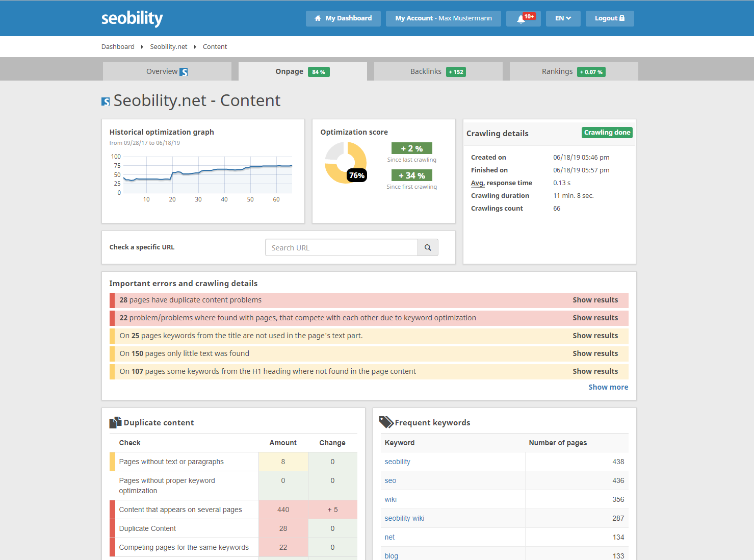Open the My Account dropdown
This screenshot has height=560, width=754.
pyautogui.click(x=443, y=18)
